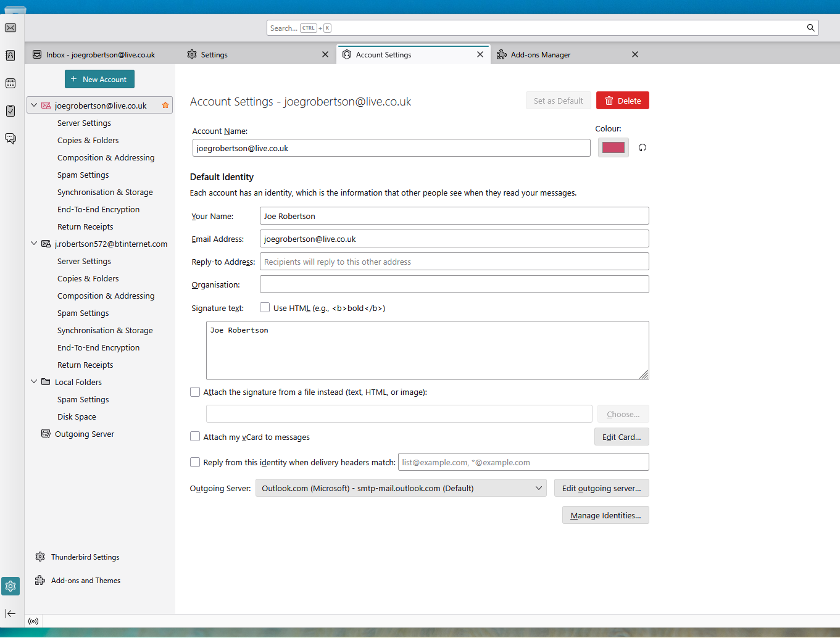Switch to the Inbox tab
Image resolution: width=840 pixels, height=638 pixels.
[100, 55]
